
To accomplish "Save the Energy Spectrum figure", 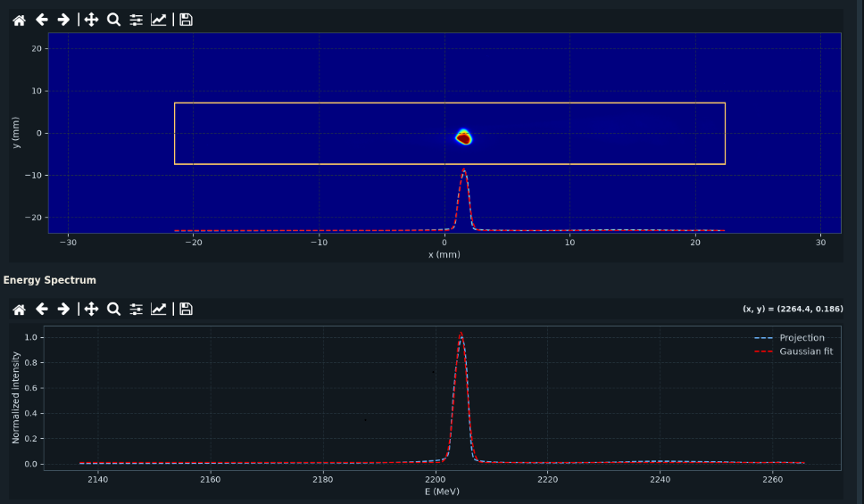I will (x=187, y=309).
